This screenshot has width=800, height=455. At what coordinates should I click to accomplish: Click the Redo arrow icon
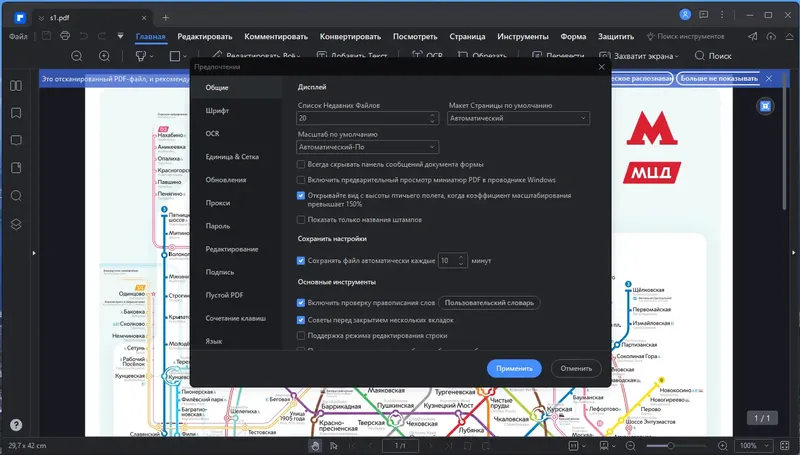point(102,36)
